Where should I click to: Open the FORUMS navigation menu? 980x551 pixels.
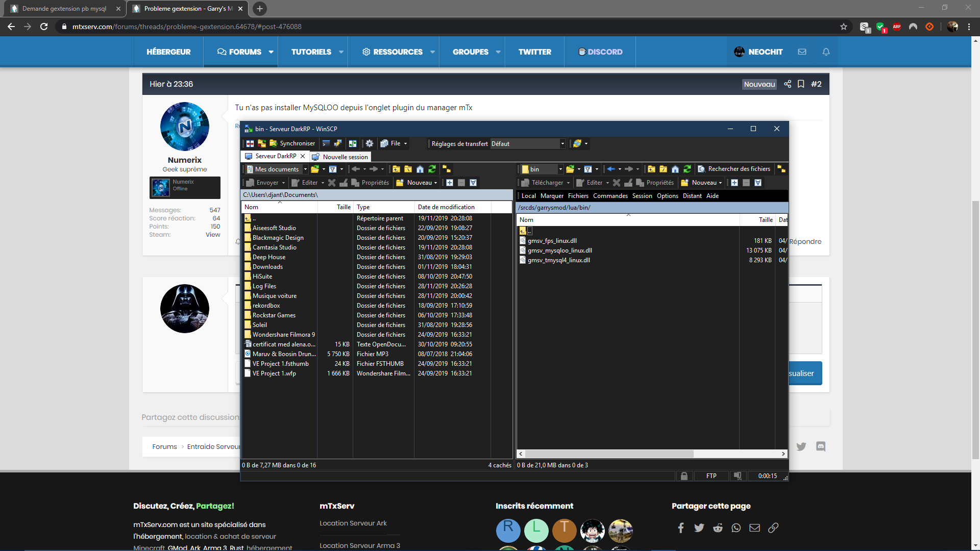[240, 52]
